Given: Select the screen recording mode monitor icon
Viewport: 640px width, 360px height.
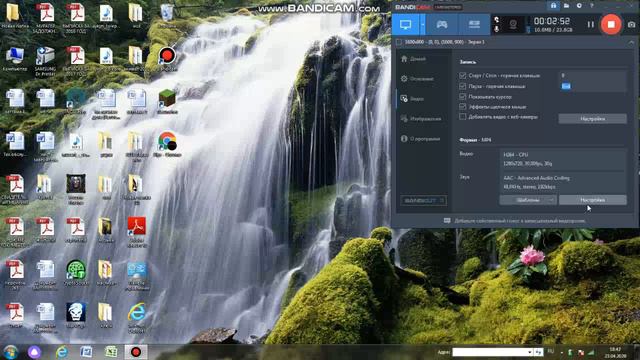Looking at the screenshot, I should pos(405,24).
